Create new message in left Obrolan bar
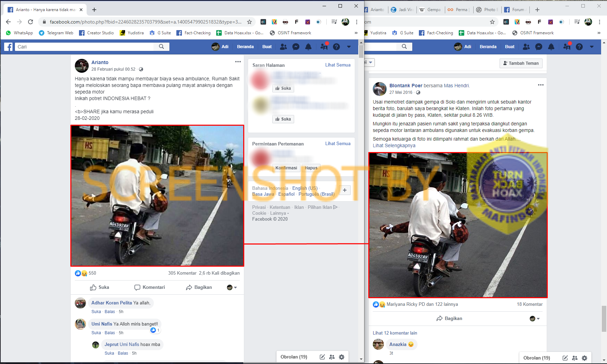607x364 pixels. (322, 357)
